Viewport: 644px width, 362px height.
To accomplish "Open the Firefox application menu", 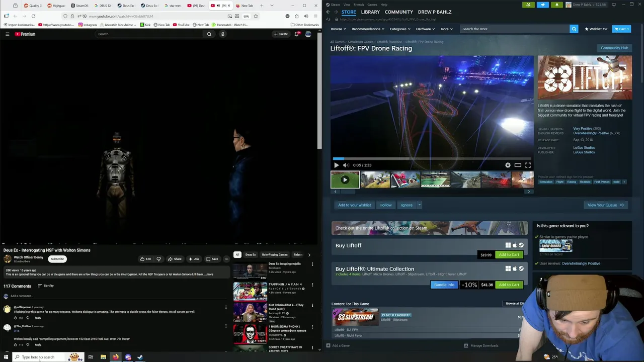I will (315, 16).
